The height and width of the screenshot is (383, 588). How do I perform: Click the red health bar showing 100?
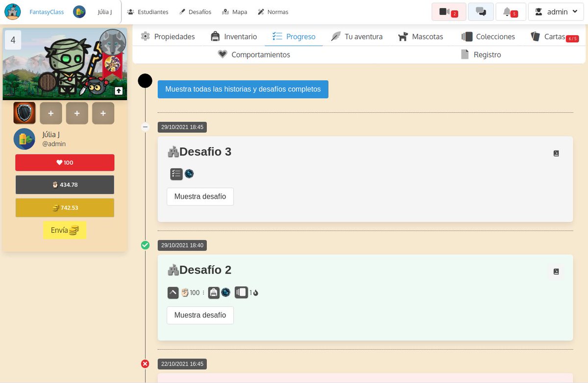[64, 162]
